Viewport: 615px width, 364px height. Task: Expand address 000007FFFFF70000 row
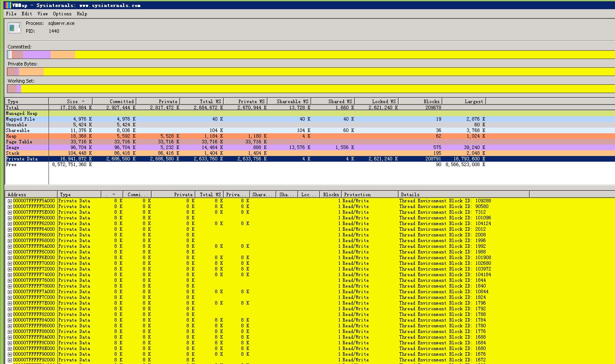click(x=10, y=263)
